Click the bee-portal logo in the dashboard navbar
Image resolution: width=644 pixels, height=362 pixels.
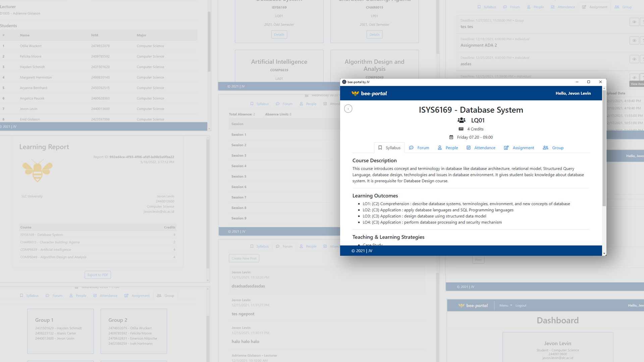(473, 306)
